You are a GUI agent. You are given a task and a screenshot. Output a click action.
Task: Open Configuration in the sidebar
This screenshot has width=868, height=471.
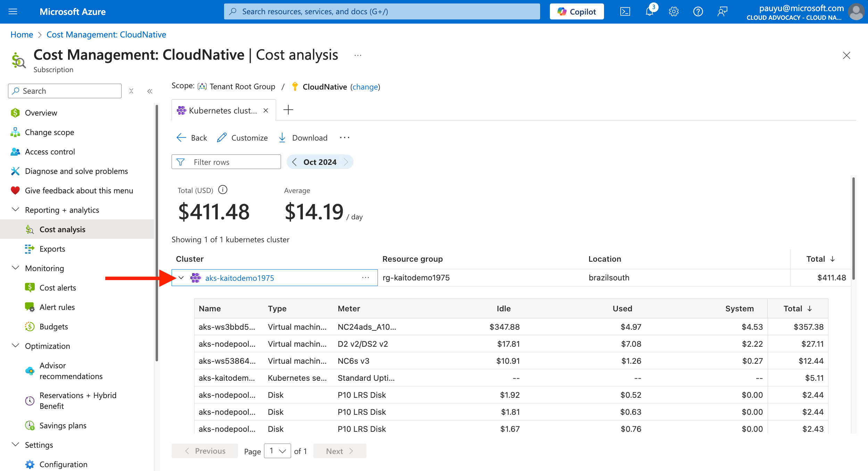[x=77, y=464]
